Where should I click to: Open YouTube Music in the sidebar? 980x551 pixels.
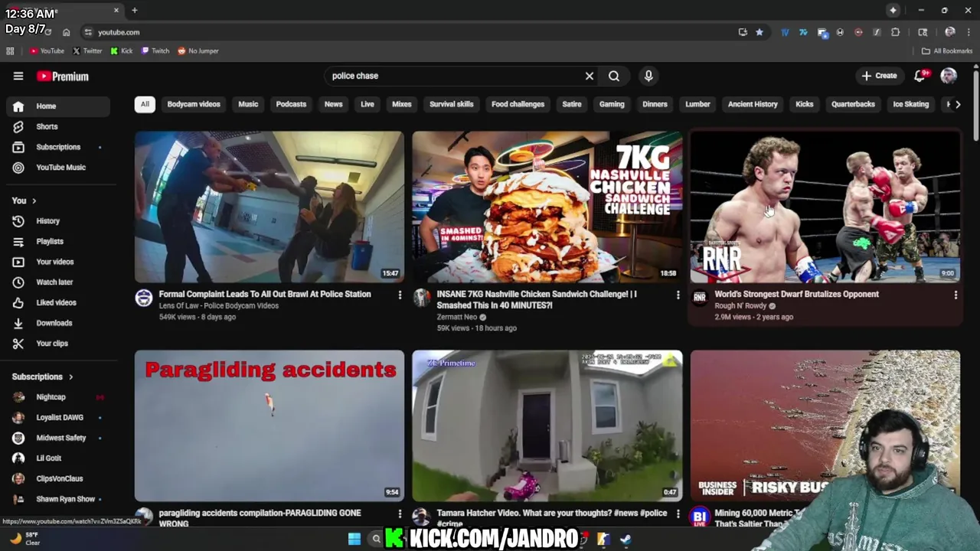tap(58, 168)
